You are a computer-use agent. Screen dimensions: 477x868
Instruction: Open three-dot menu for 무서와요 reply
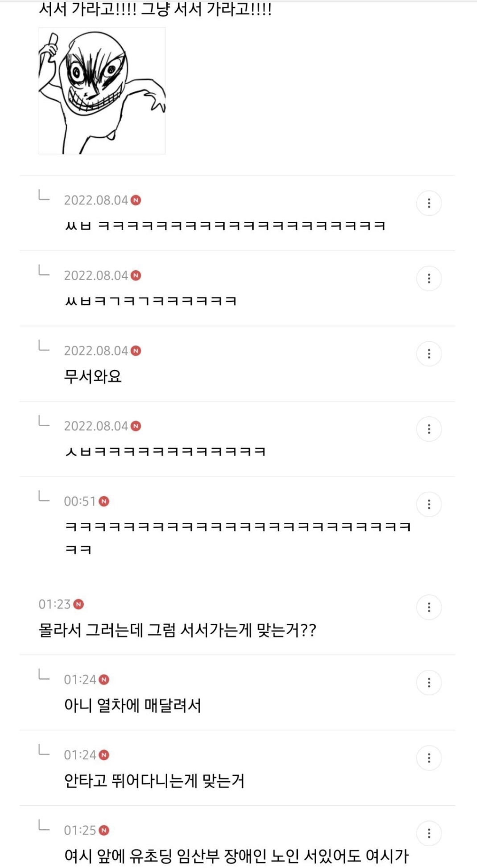click(429, 354)
